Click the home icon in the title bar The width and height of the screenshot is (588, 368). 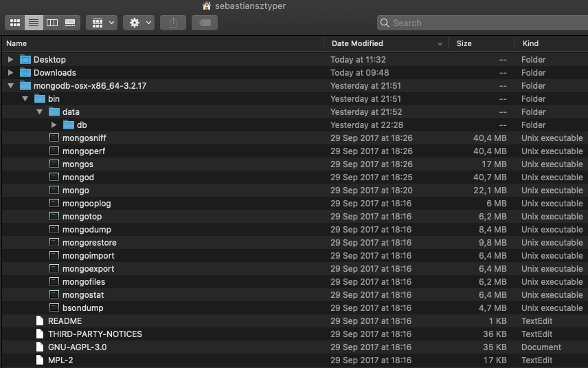click(207, 6)
